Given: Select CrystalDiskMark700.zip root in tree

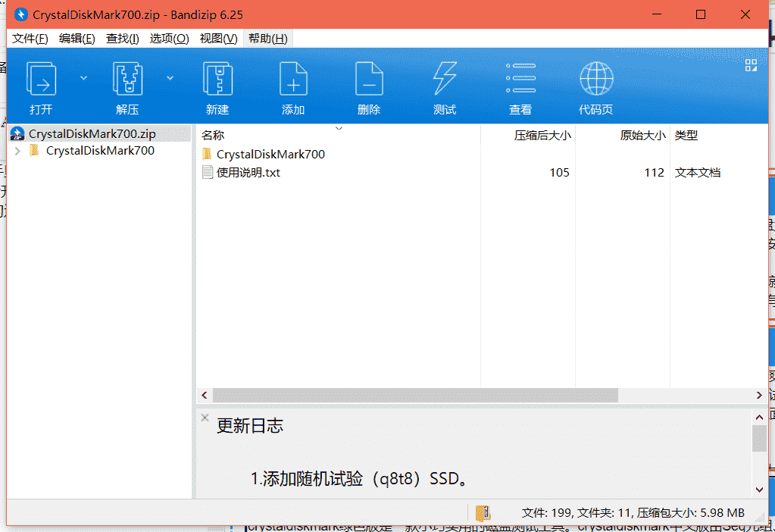Looking at the screenshot, I should tap(100, 133).
